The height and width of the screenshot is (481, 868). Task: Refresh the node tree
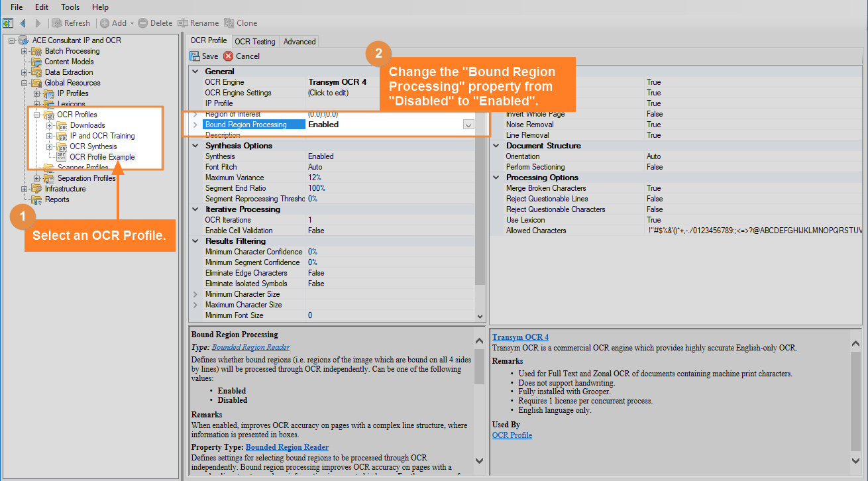tap(71, 23)
